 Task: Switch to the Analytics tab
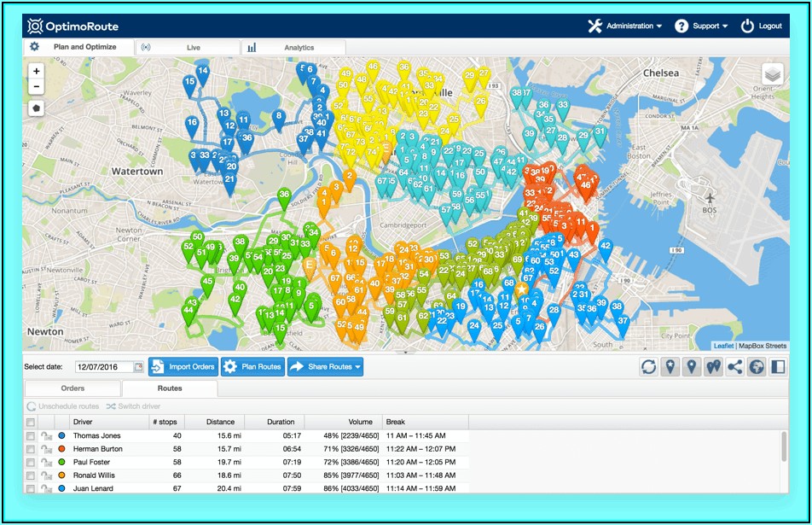pos(293,48)
